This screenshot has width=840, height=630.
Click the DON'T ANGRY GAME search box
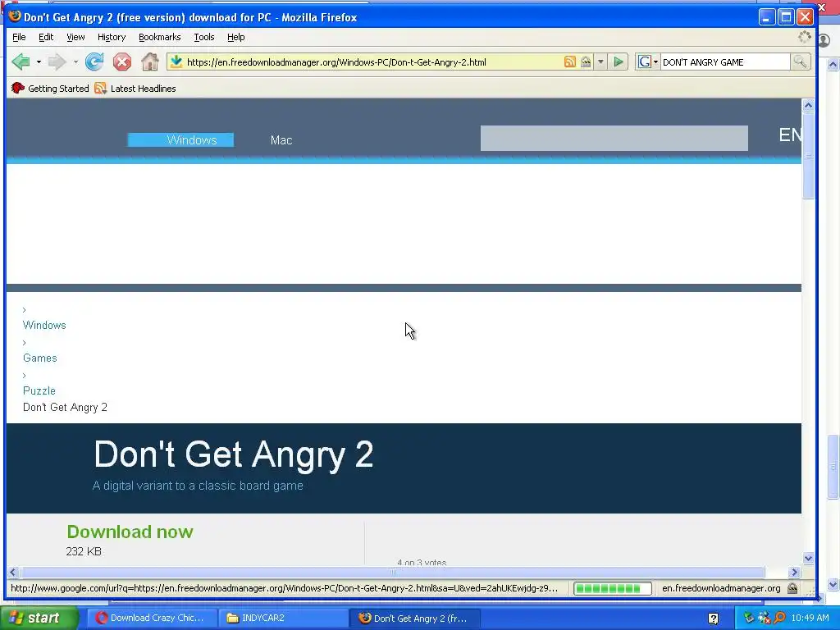[725, 62]
